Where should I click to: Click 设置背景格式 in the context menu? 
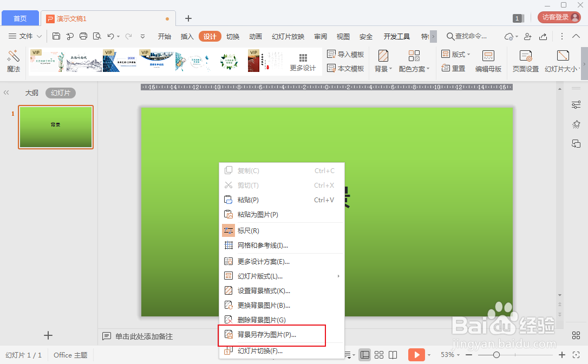coord(265,290)
